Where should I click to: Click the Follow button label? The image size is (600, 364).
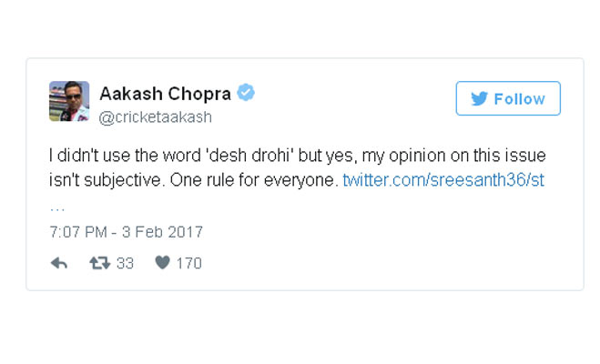(519, 98)
